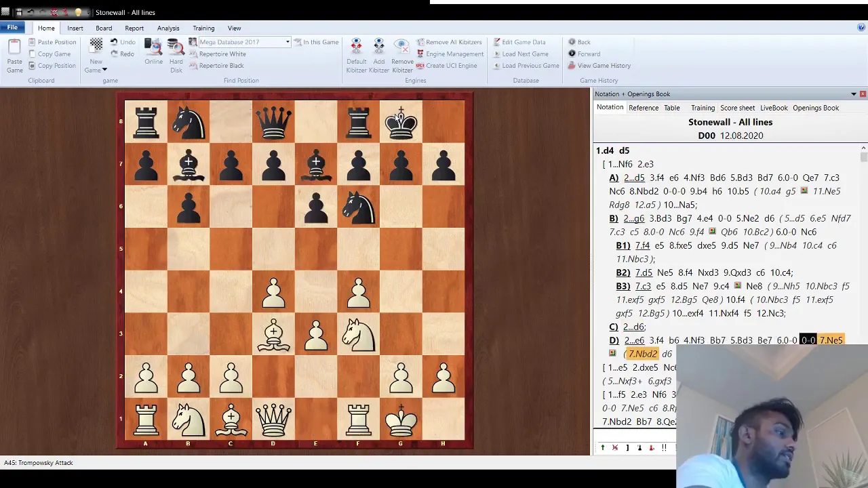Screen dimensions: 868x488
Task: Click Paste Position in Clipboard group
Action: [x=52, y=42]
